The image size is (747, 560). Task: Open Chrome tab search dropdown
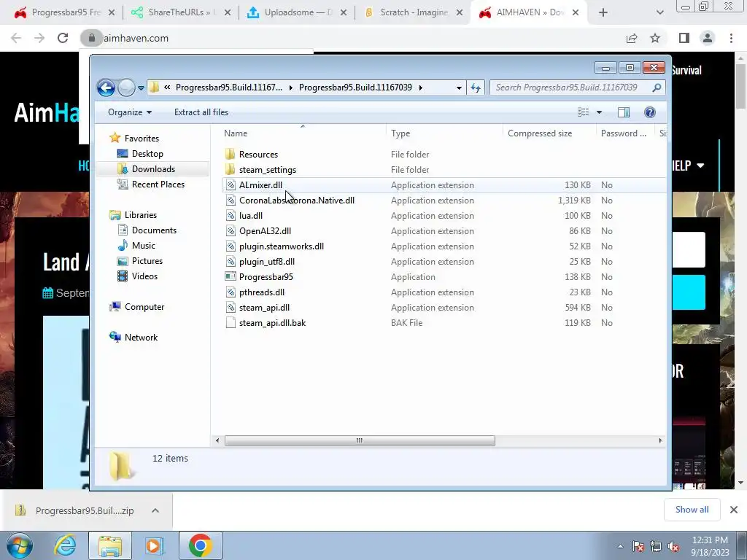pos(659,13)
